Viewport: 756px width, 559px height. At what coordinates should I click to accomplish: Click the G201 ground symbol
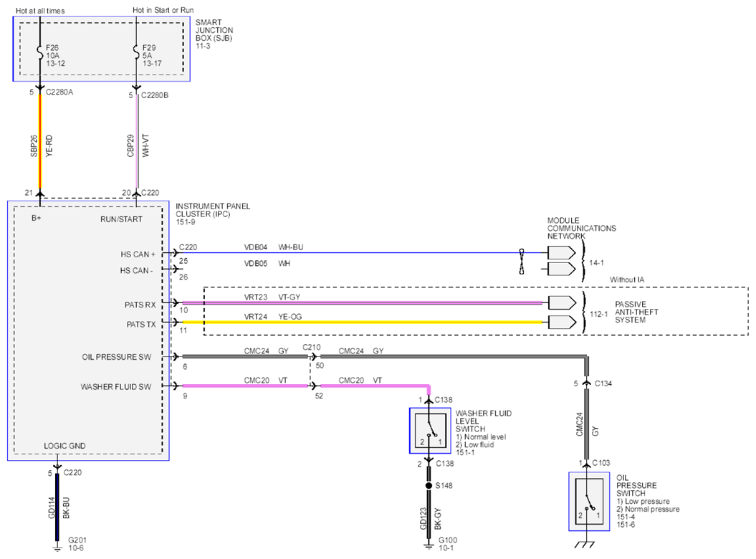(57, 548)
